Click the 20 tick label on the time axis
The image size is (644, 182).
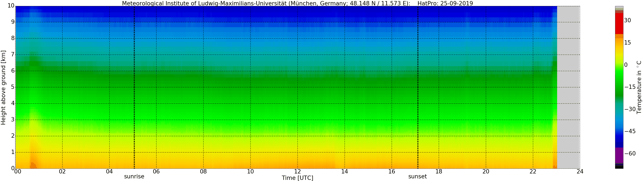[x=486, y=172]
